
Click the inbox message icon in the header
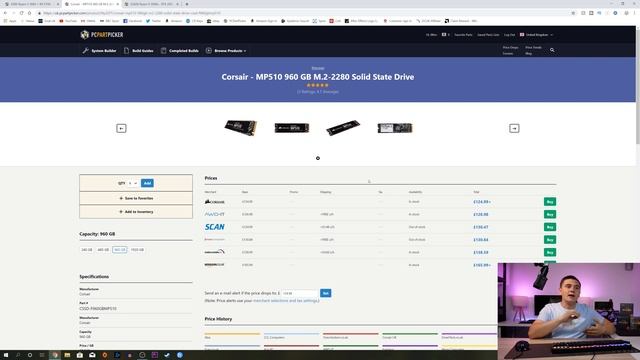[x=445, y=35]
